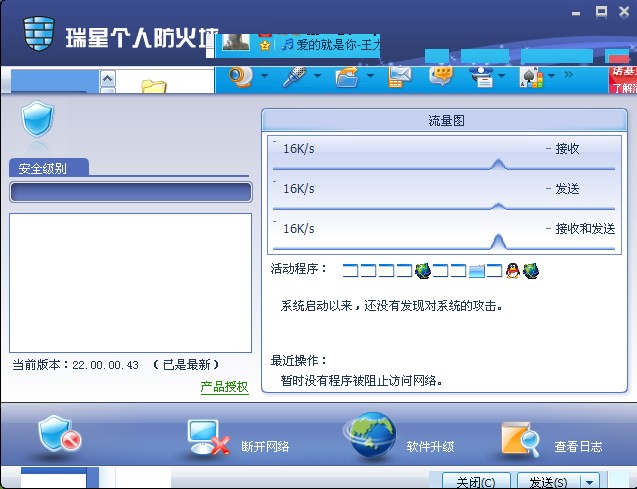The width and height of the screenshot is (637, 489).
Task: Minimize the firewall window
Action: 576,13
